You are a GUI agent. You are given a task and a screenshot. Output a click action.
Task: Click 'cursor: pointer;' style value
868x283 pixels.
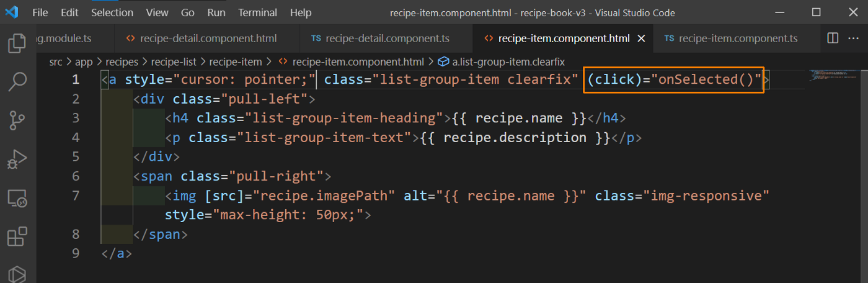[x=245, y=79]
